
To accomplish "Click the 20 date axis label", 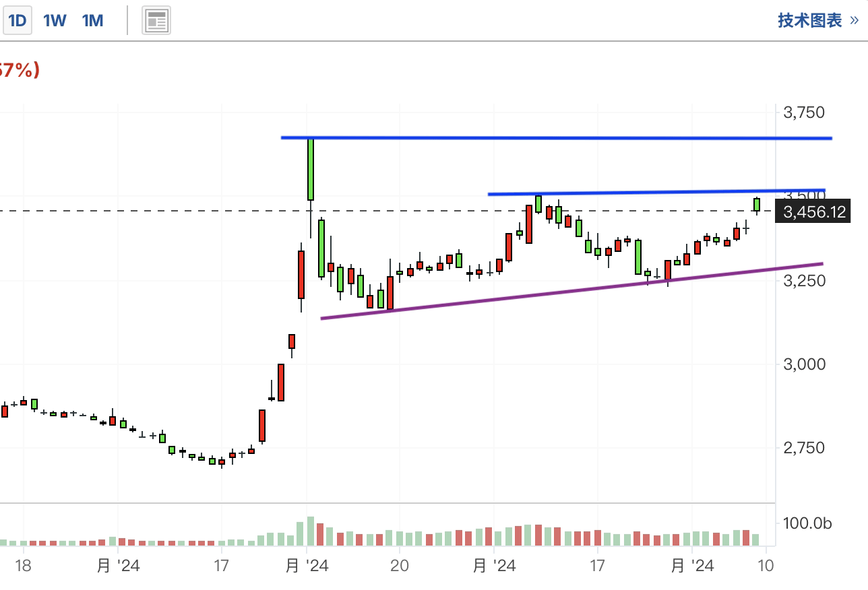I will point(400,565).
